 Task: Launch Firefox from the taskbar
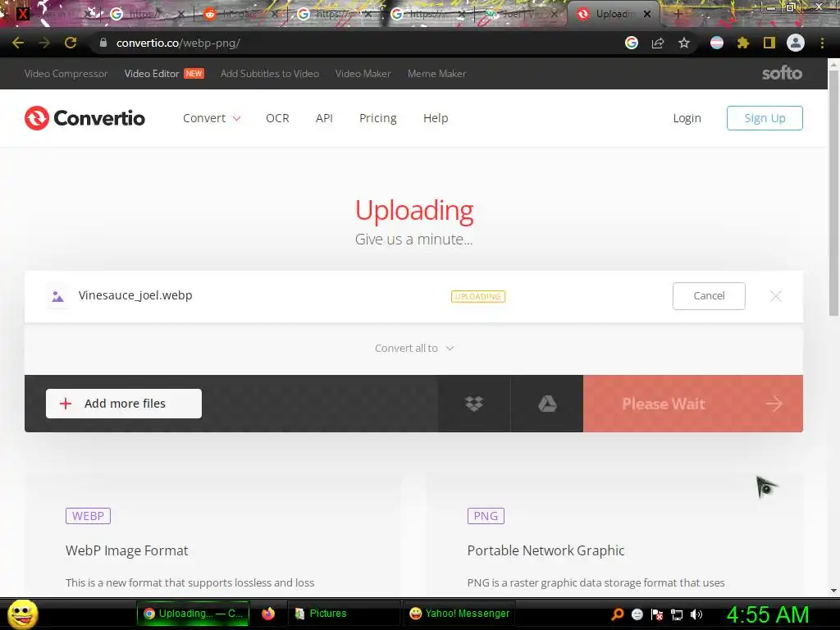[268, 614]
